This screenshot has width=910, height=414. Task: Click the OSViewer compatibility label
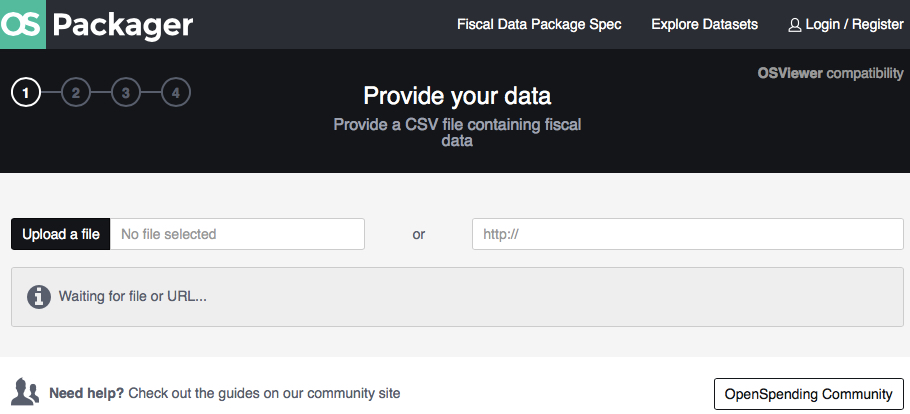pos(830,74)
